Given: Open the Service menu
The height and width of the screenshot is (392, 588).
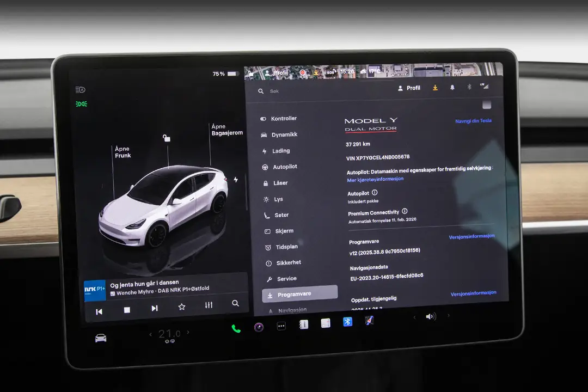Looking at the screenshot, I should (x=281, y=279).
